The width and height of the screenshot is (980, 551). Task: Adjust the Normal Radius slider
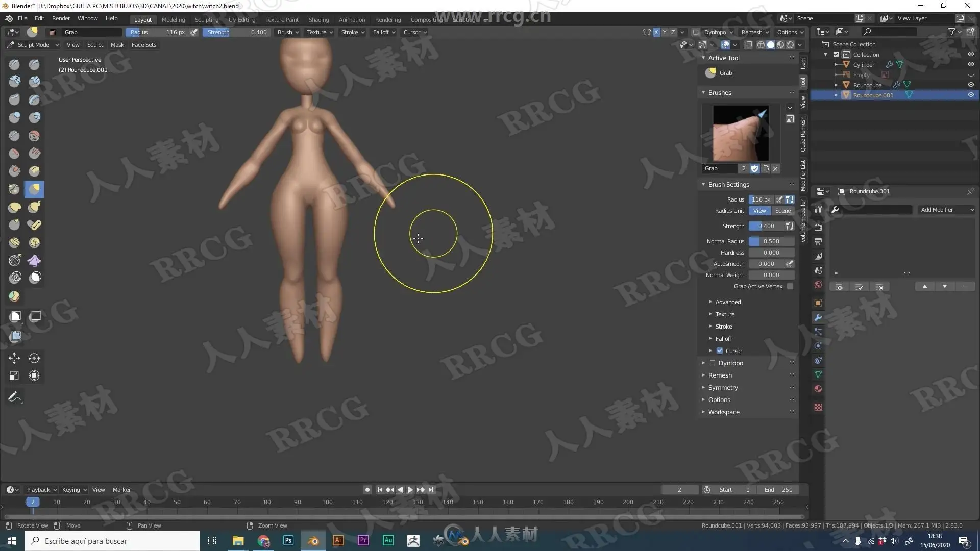click(771, 241)
